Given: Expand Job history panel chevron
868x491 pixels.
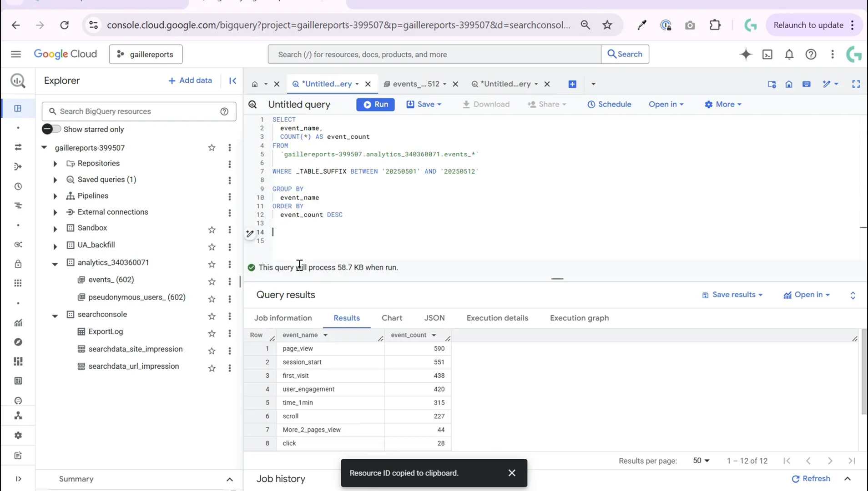Looking at the screenshot, I should pos(848,478).
